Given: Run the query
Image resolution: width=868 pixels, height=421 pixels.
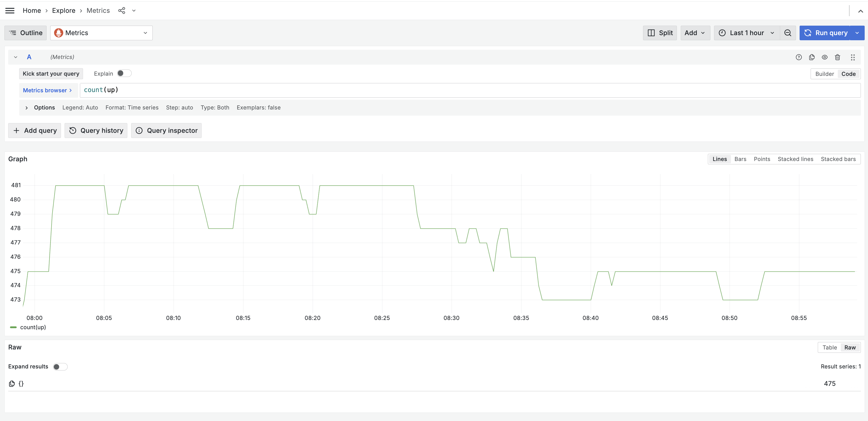Looking at the screenshot, I should (x=825, y=33).
